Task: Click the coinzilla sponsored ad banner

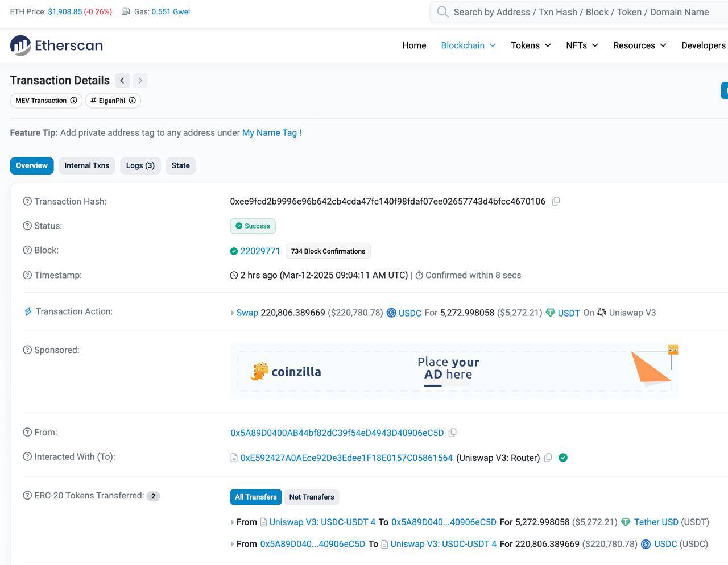Action: (x=454, y=371)
